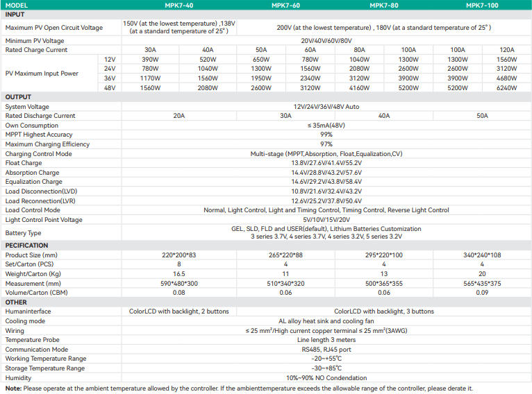
Task: Click the Maximum PV Open Circuit Voltage label
Action: [x=53, y=28]
